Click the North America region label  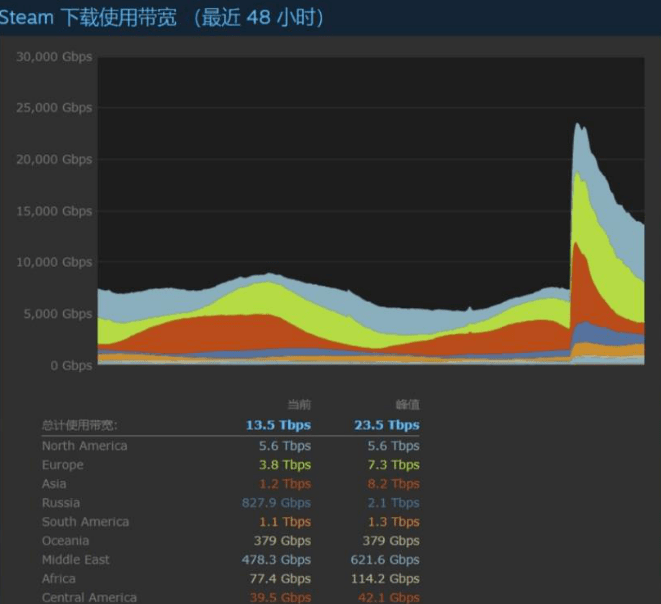[x=84, y=446]
